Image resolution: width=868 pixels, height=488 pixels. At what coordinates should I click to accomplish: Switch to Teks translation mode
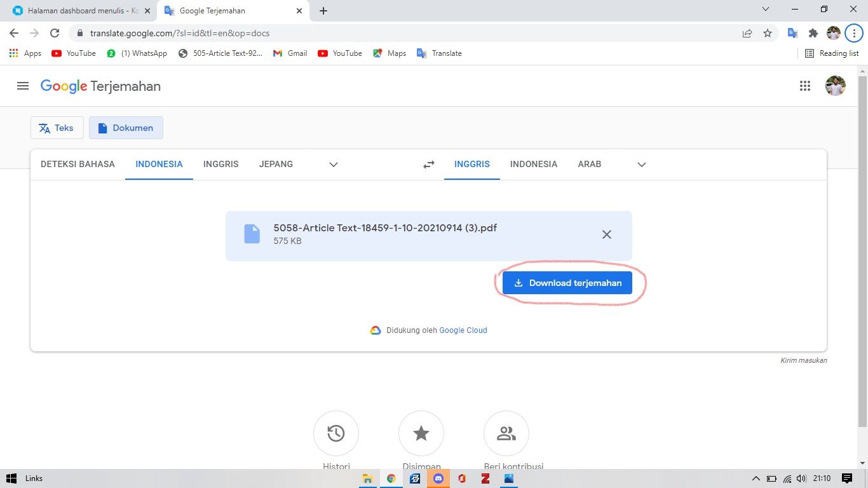point(57,128)
